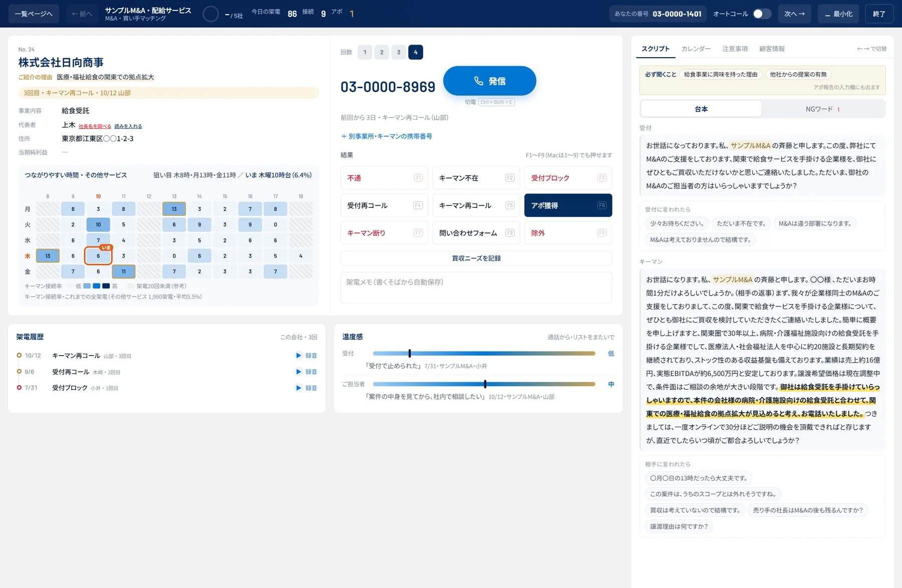The image size is (902, 588).
Task: Record result キーマン不在
Action: pos(476,178)
